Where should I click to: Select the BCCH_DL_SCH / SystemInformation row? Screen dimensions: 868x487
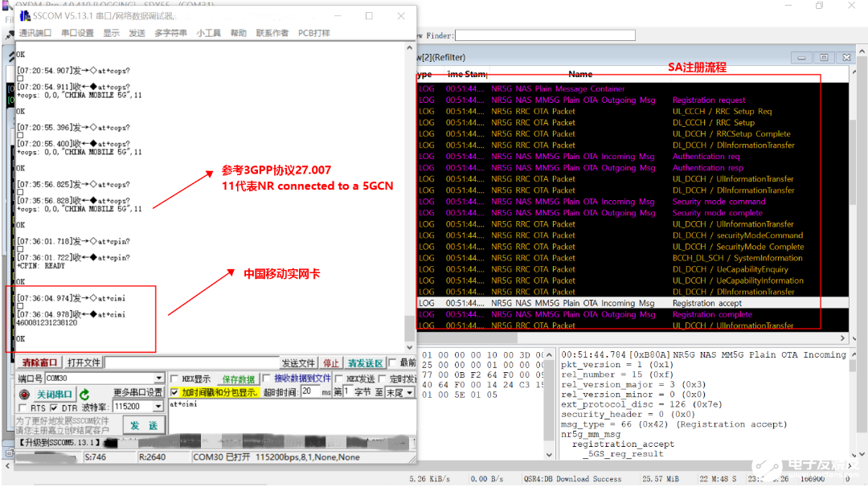(633, 258)
